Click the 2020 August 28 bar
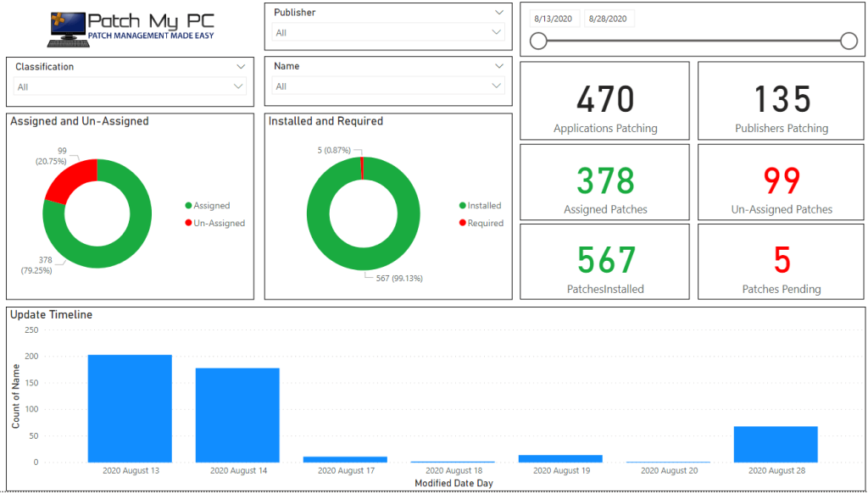Viewport: 868px width, 493px height. [x=776, y=445]
